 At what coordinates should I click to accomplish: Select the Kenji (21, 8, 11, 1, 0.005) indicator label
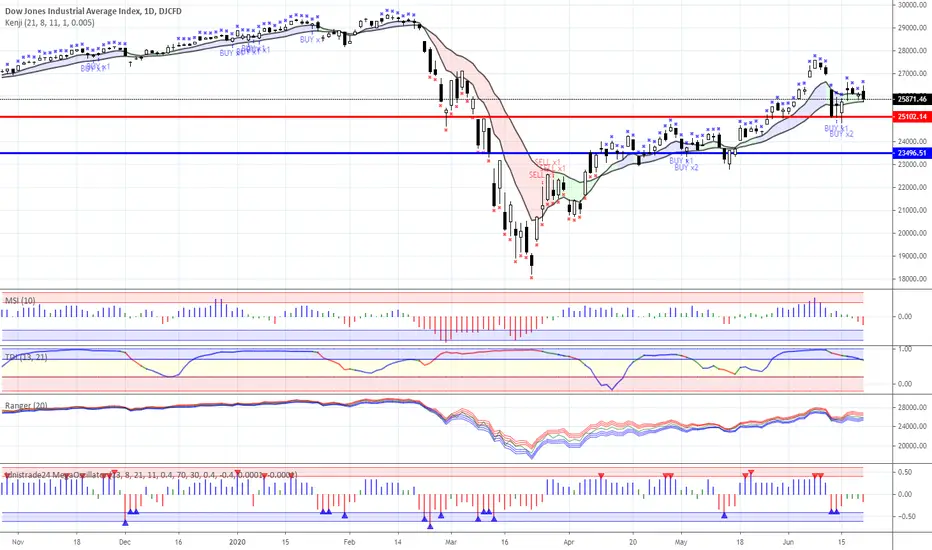coord(49,23)
